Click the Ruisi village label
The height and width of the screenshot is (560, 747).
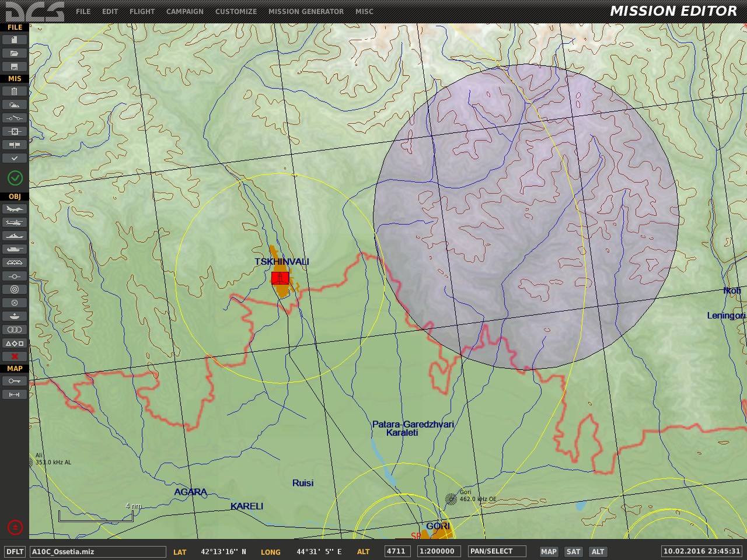click(x=303, y=483)
